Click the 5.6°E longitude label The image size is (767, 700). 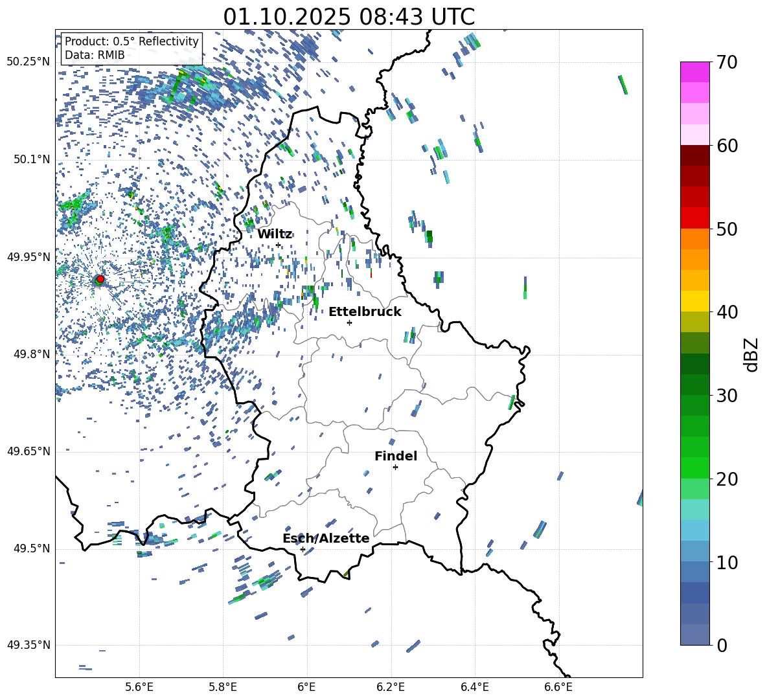(139, 687)
